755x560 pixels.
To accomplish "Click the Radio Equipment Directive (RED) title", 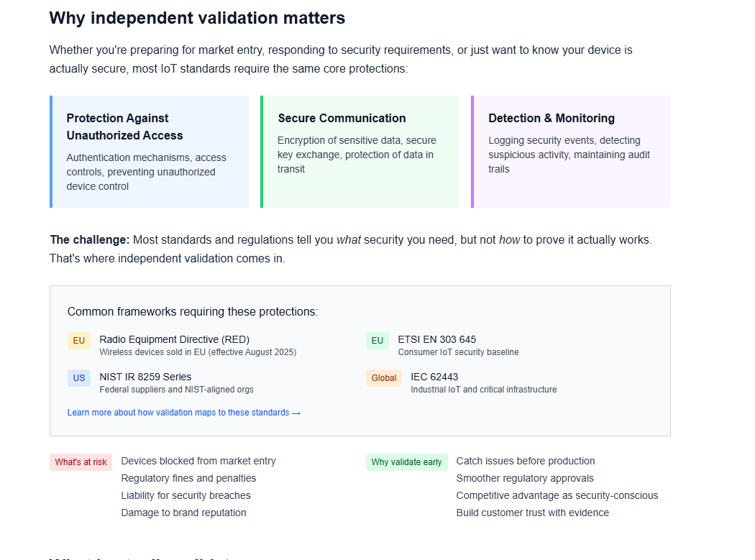I will pyautogui.click(x=174, y=339).
